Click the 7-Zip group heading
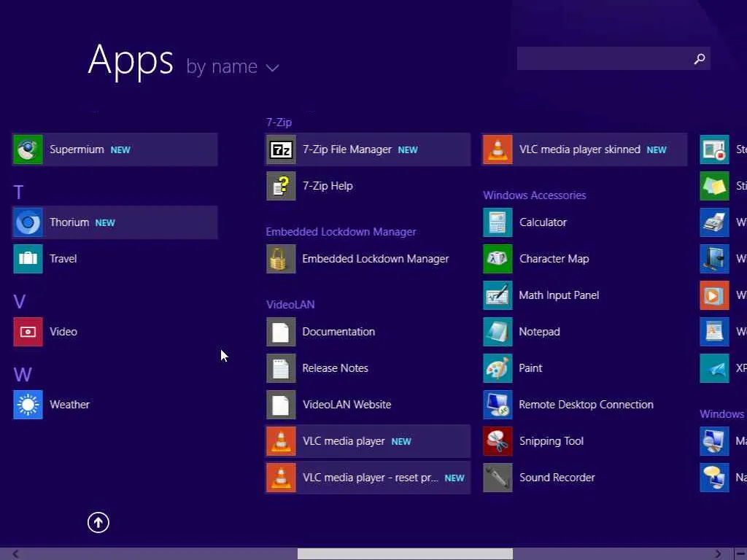Image resolution: width=747 pixels, height=560 pixels. 279,122
